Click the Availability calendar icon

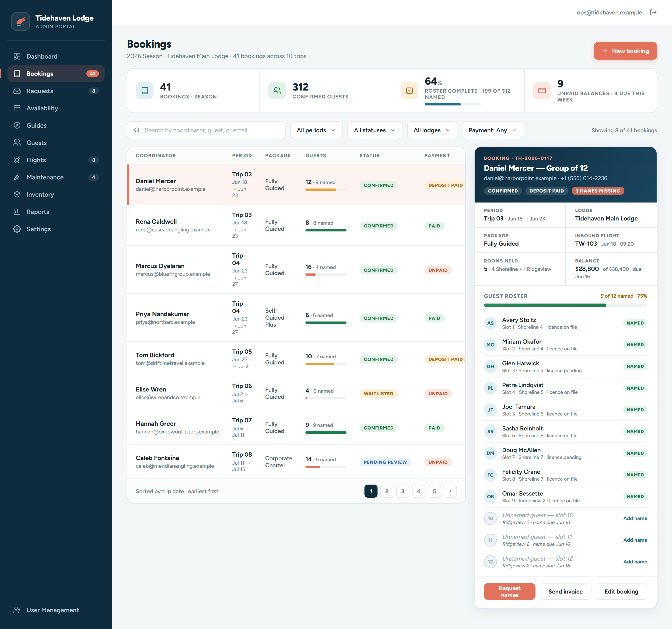17,108
